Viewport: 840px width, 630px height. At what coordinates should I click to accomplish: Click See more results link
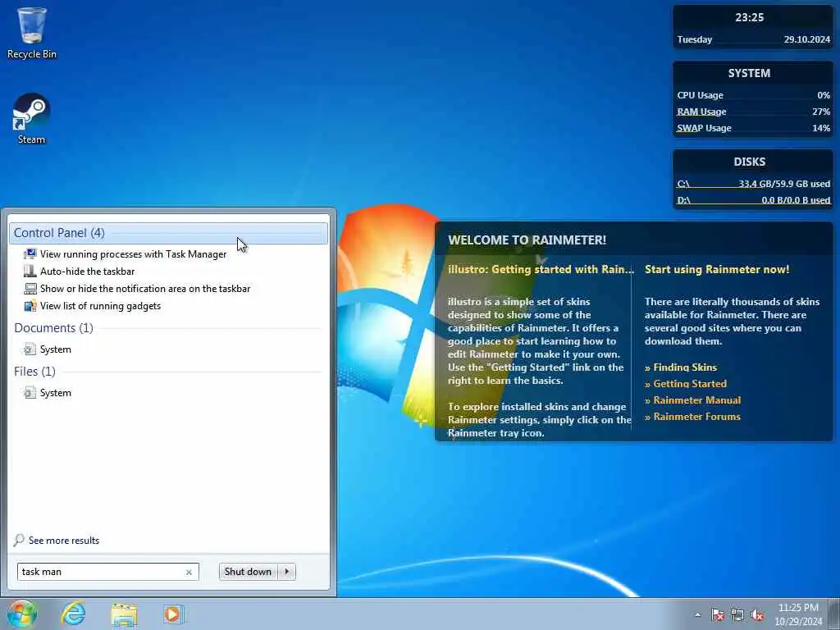[x=64, y=540]
